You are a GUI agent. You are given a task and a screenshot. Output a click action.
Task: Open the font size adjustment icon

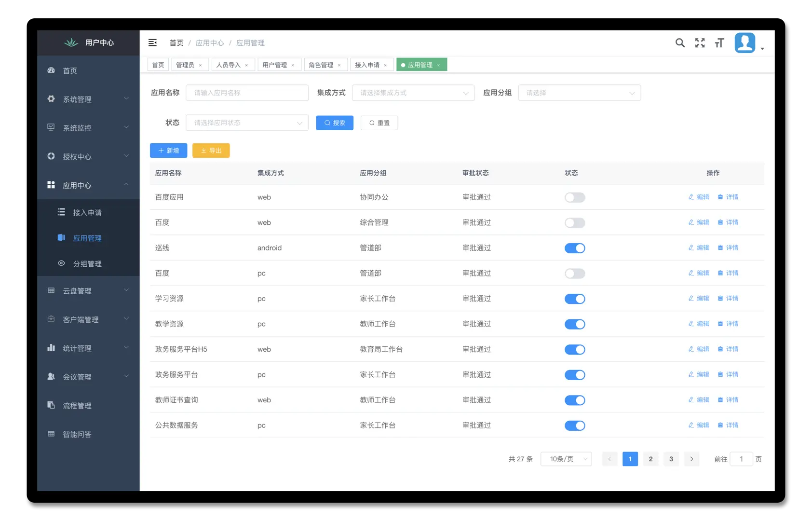719,43
